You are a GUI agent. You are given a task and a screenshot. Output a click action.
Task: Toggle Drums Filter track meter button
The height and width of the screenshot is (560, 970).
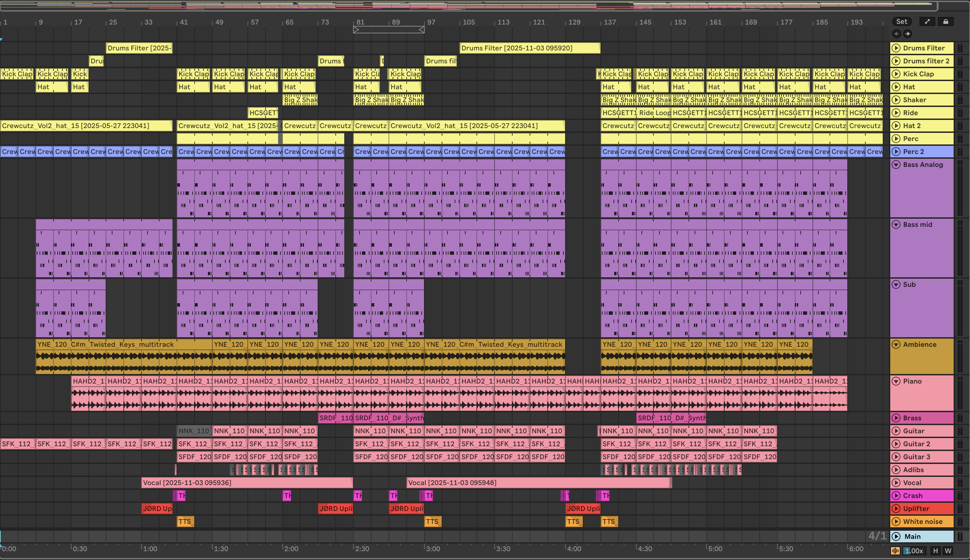[960, 48]
